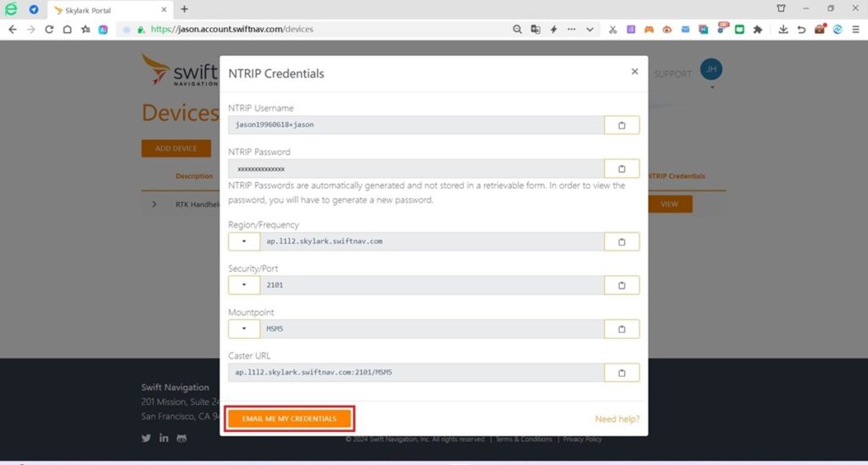Open the browser hamburger menu

click(x=855, y=30)
